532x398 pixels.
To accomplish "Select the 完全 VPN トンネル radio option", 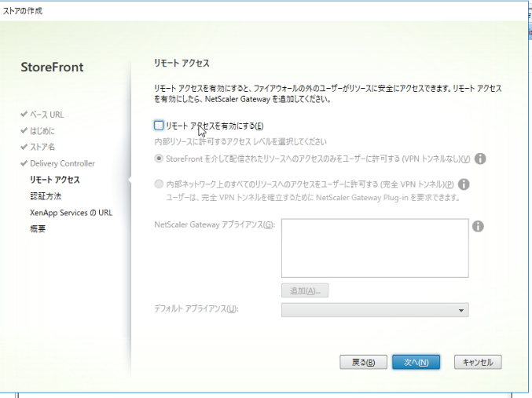I will pos(159,184).
